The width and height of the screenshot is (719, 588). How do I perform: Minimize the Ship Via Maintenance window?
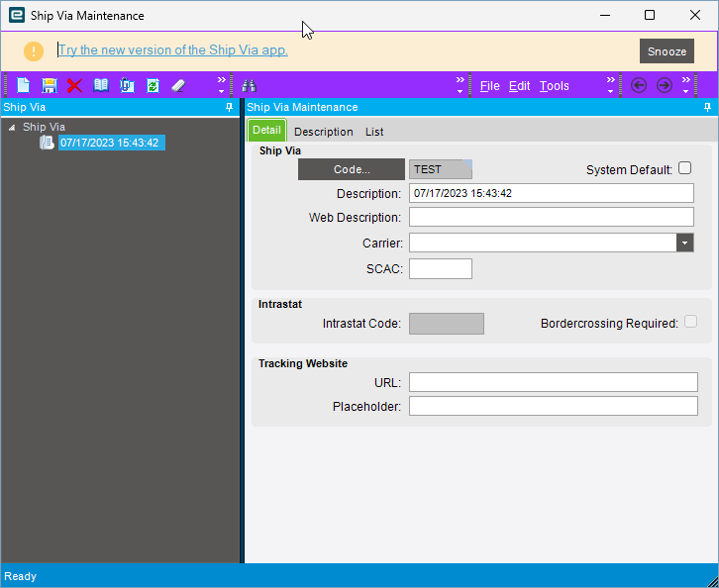[605, 15]
